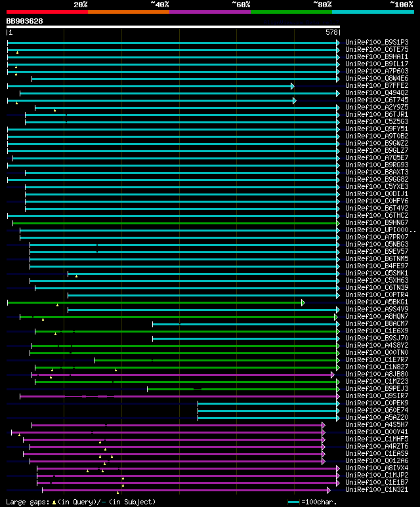Select the UniRef100_A4S5H7 label

point(377,424)
